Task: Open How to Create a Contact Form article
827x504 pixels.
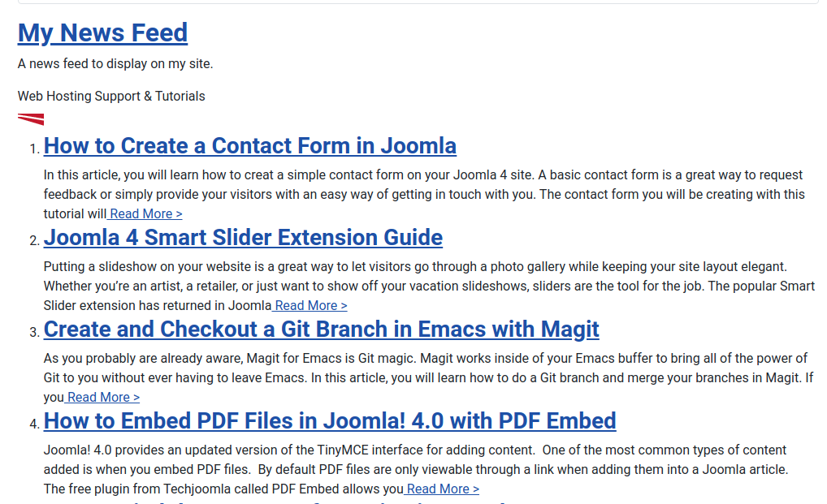Action: (249, 146)
